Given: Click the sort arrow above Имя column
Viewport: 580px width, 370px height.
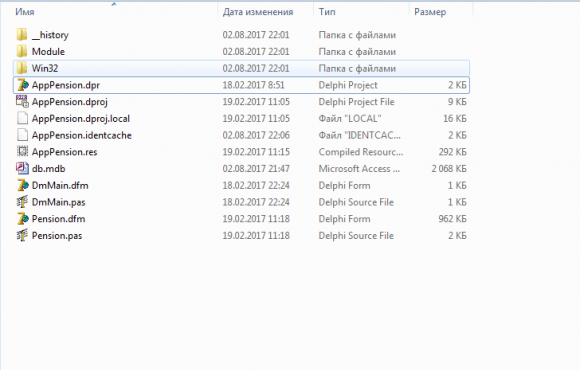Looking at the screenshot, I should [x=114, y=4].
